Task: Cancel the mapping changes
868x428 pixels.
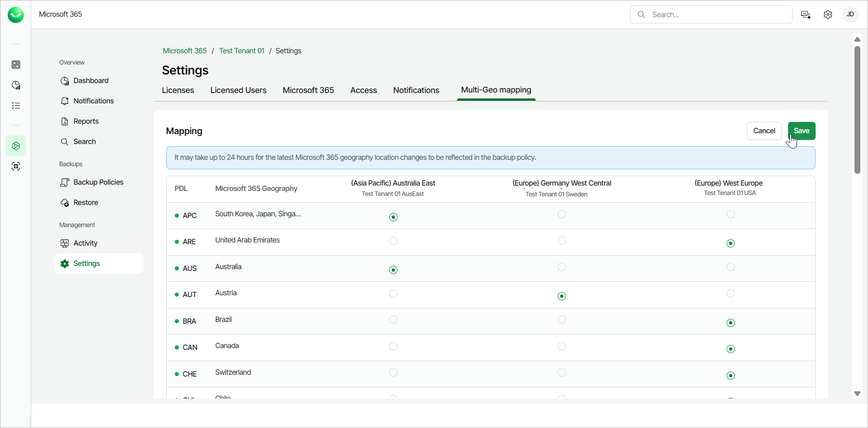Action: [764, 131]
